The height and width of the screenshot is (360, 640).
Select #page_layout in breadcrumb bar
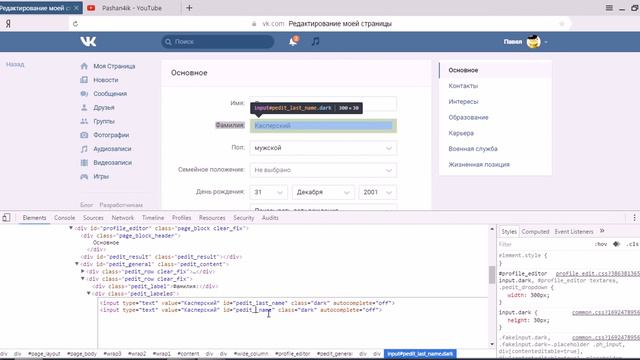click(44, 353)
